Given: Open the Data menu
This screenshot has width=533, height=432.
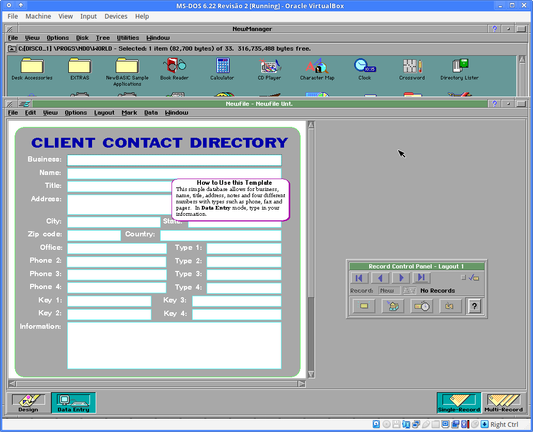Looking at the screenshot, I should [x=151, y=113].
